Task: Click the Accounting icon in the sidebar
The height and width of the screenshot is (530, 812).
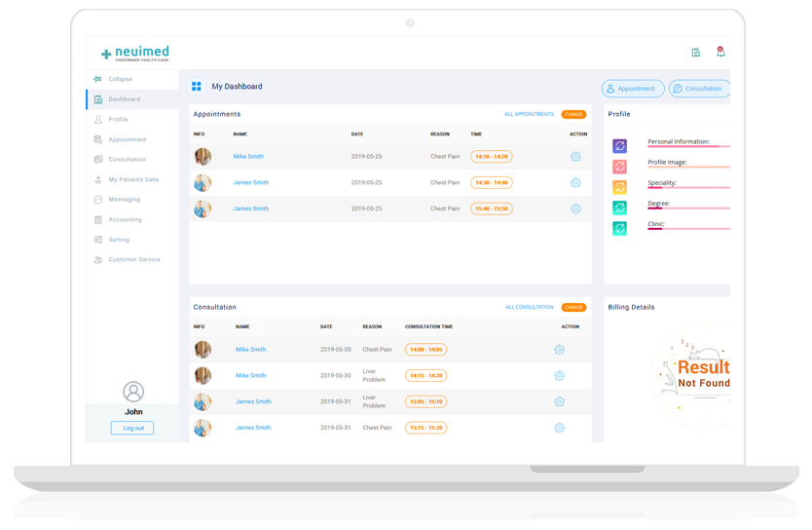Action: pyautogui.click(x=98, y=219)
